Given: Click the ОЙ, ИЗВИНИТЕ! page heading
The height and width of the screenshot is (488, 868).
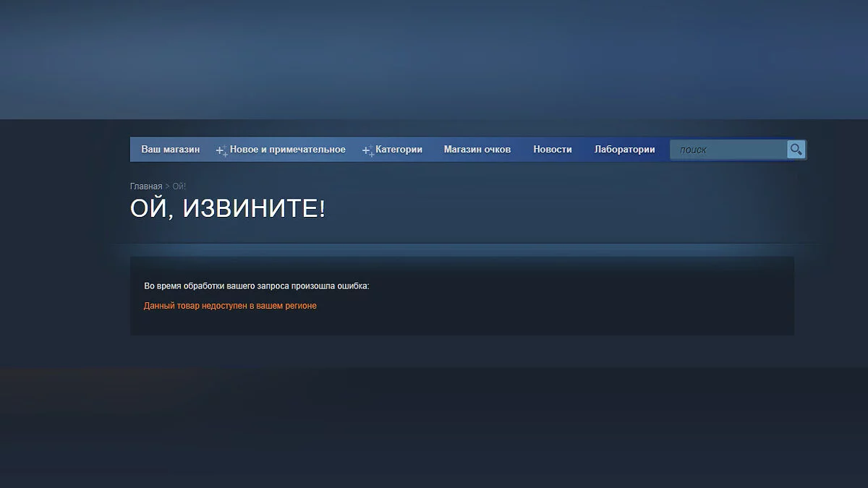Looking at the screenshot, I should coord(227,209).
